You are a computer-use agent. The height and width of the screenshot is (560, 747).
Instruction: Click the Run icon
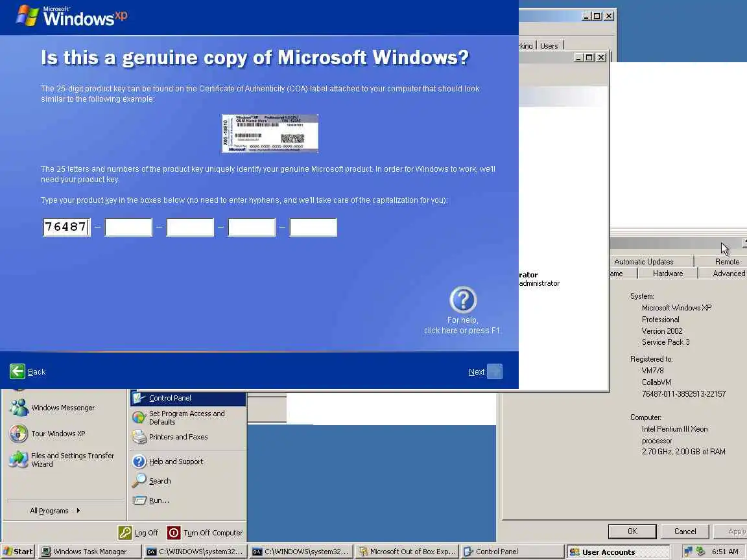[x=139, y=500]
